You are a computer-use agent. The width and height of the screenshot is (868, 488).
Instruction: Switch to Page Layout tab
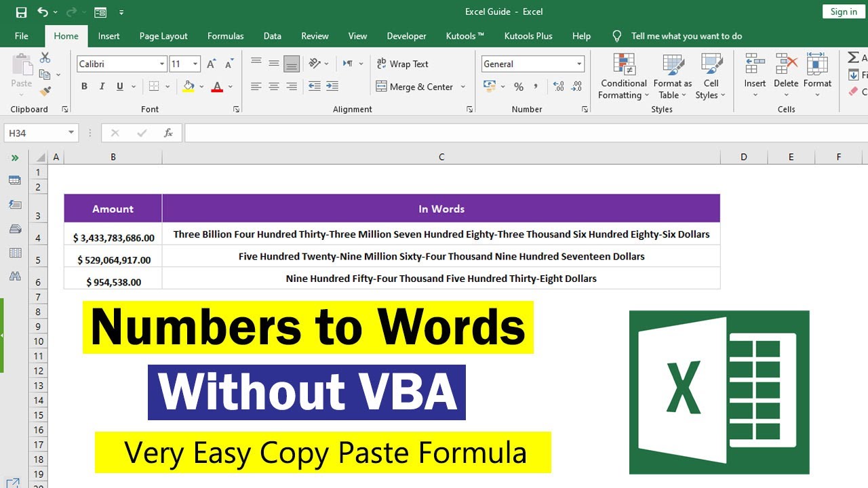click(163, 36)
